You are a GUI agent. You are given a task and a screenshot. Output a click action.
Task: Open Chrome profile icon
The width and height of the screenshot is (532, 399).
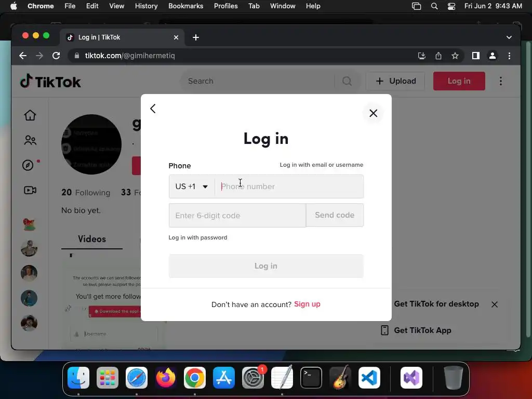[493, 56]
